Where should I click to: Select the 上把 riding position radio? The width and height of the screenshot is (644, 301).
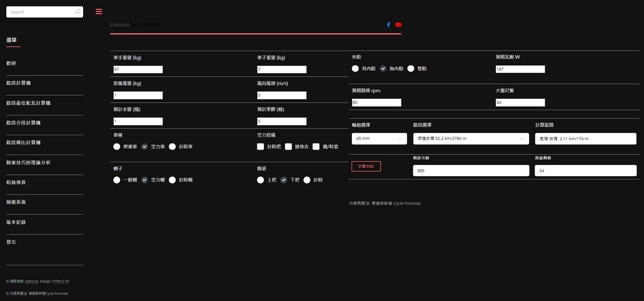click(261, 180)
